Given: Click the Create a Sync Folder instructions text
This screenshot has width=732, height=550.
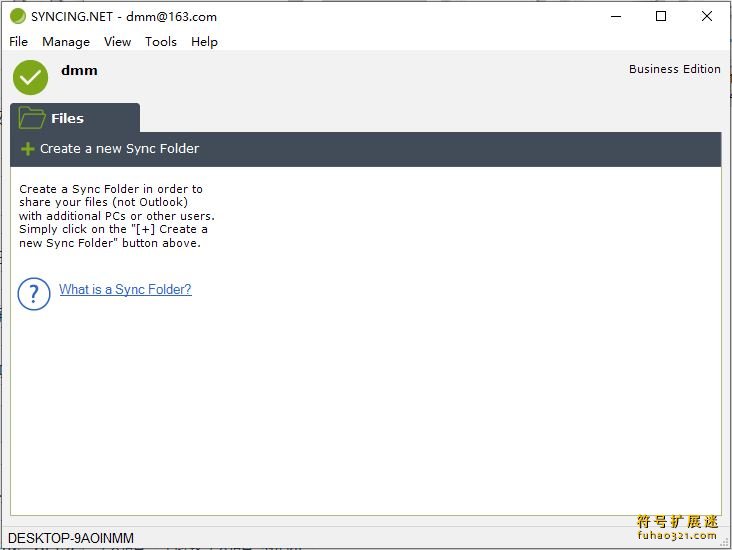Looking at the screenshot, I should tap(117, 216).
